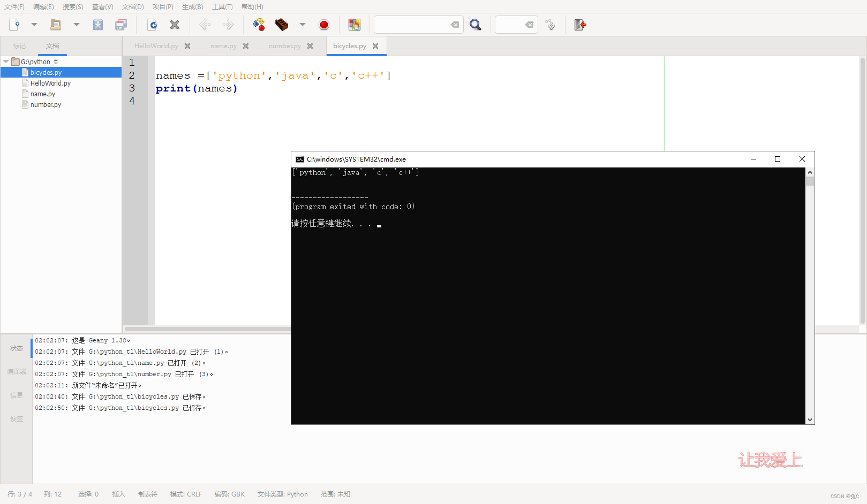This screenshot has height=504, width=867.
Task: Open the 文档(D) menu
Action: point(133,7)
